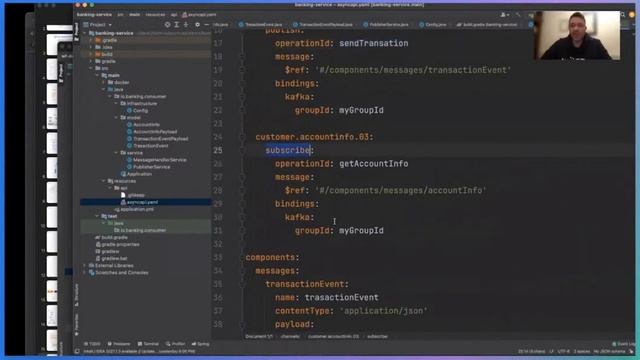Expand External Libraries node
Viewport: 640px width, 360px height.
(85, 265)
